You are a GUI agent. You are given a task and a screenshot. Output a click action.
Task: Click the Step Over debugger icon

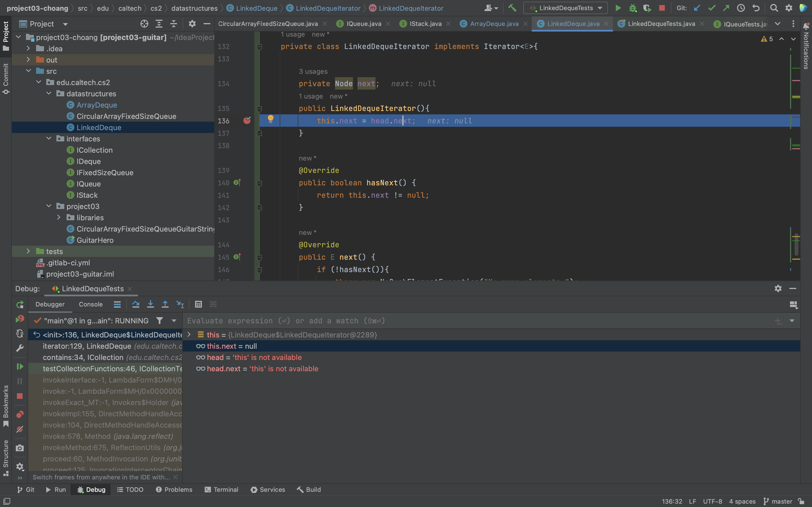(x=136, y=304)
